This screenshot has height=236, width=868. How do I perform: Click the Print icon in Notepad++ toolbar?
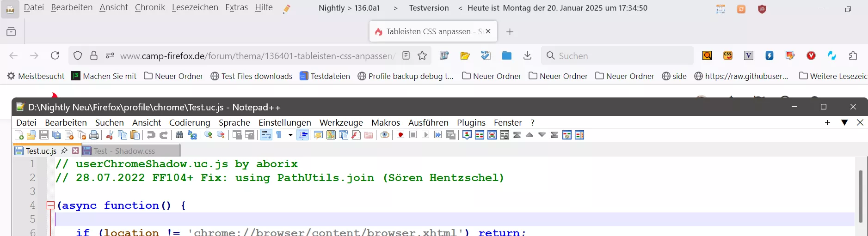tap(94, 135)
